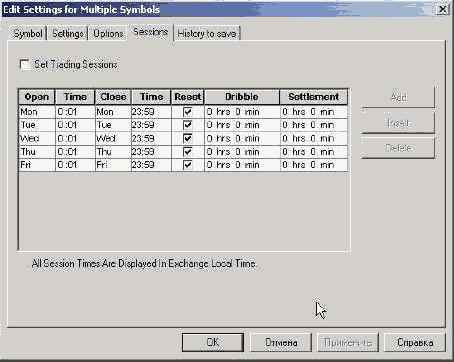454x362 pixels.
Task: Click the Add session button
Action: [x=398, y=97]
